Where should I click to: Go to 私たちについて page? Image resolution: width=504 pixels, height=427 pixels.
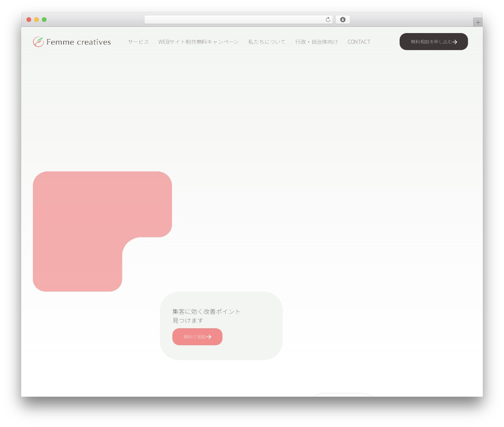(267, 42)
